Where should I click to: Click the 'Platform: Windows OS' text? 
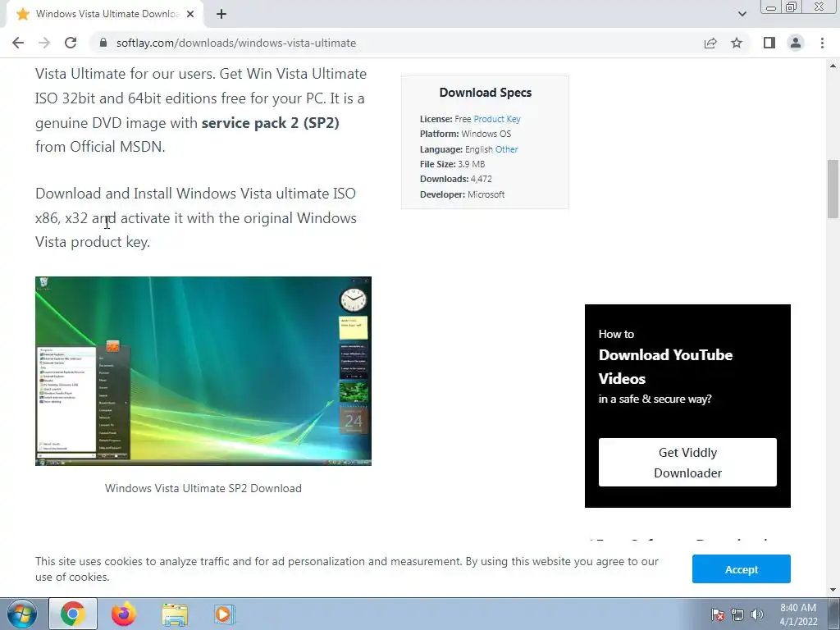(466, 134)
